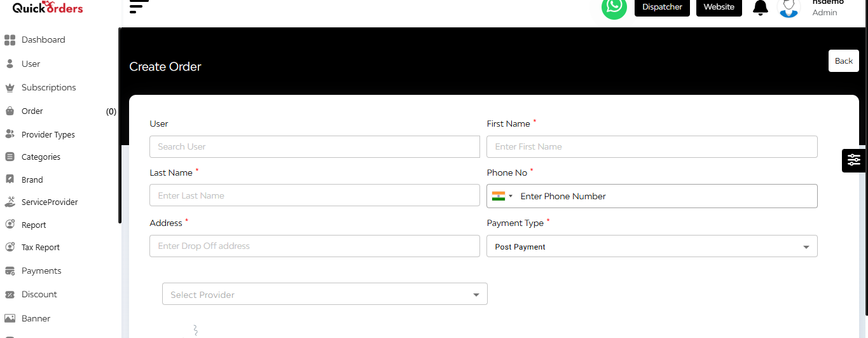The image size is (868, 338).
Task: Open Tax Report menu item
Action: tap(41, 248)
